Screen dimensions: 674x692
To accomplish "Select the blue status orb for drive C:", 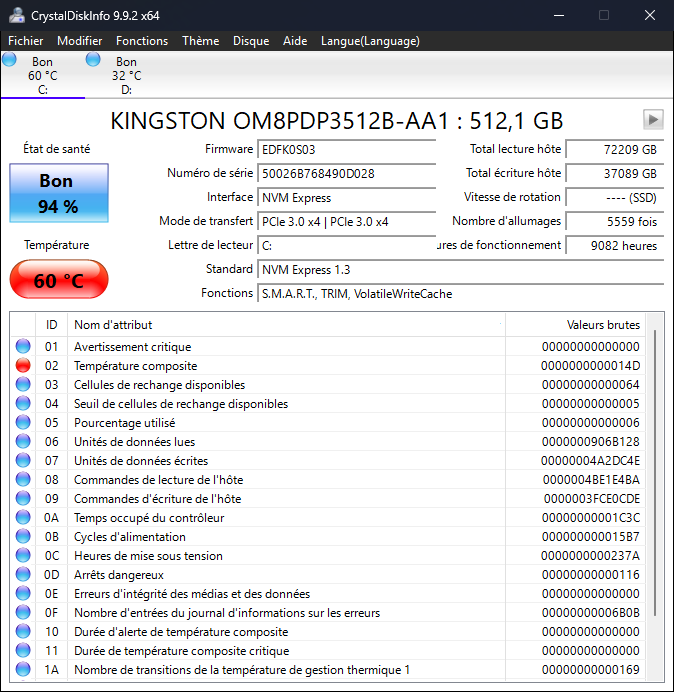I will [9, 59].
